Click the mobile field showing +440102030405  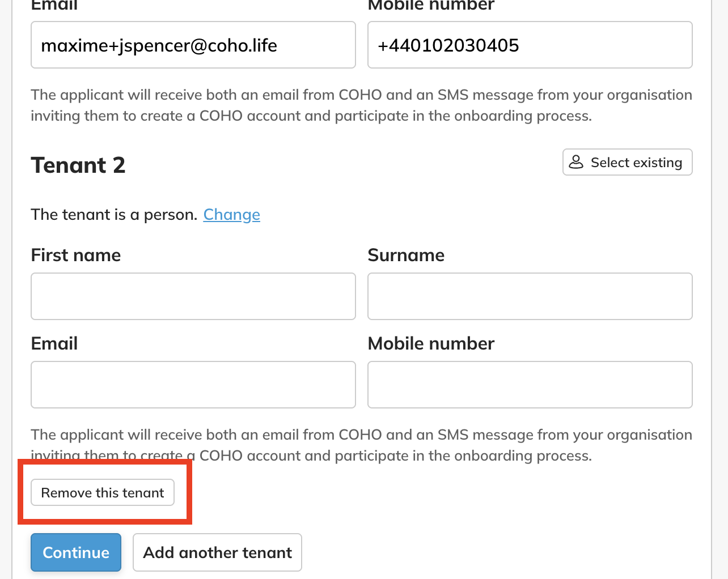point(530,45)
